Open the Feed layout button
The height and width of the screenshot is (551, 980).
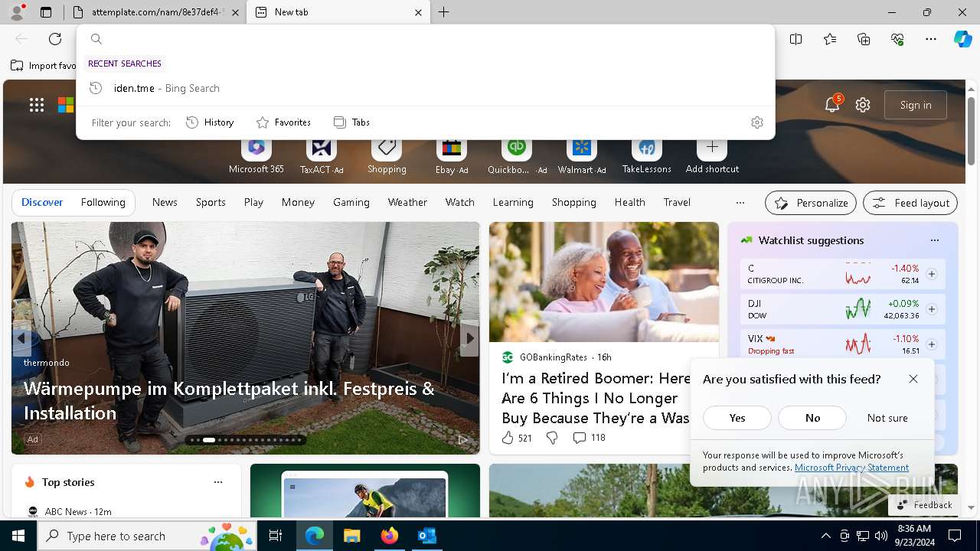click(910, 203)
